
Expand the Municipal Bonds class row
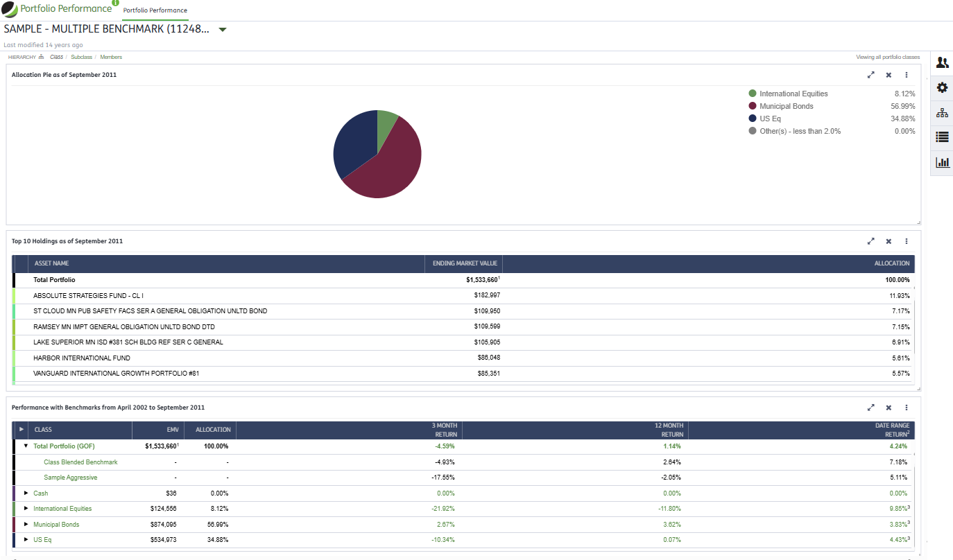click(x=26, y=525)
